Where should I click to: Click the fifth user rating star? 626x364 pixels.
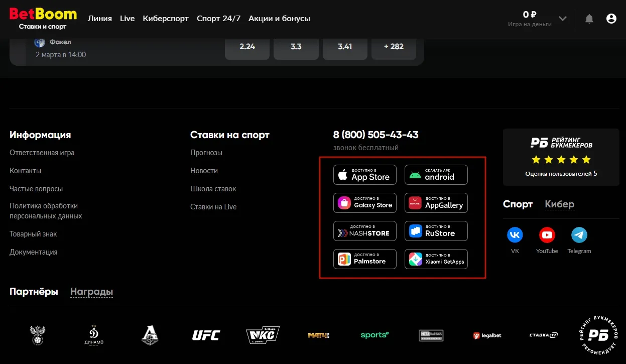click(x=586, y=160)
